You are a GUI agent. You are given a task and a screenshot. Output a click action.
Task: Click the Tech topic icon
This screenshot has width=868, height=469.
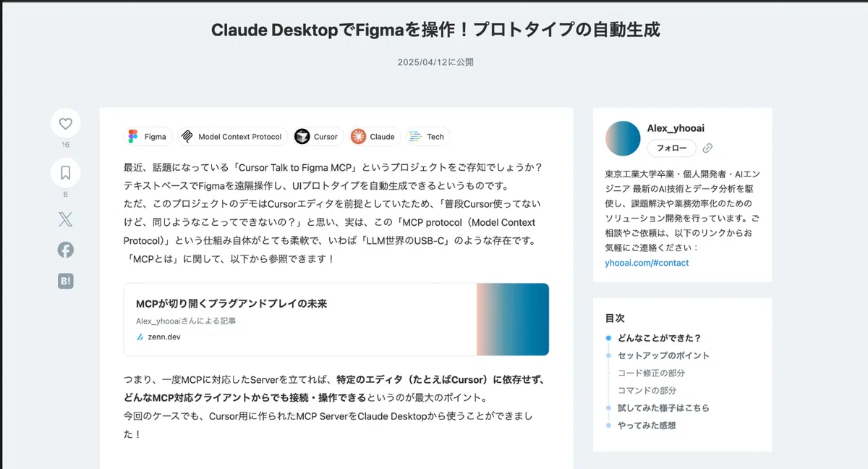click(x=415, y=137)
